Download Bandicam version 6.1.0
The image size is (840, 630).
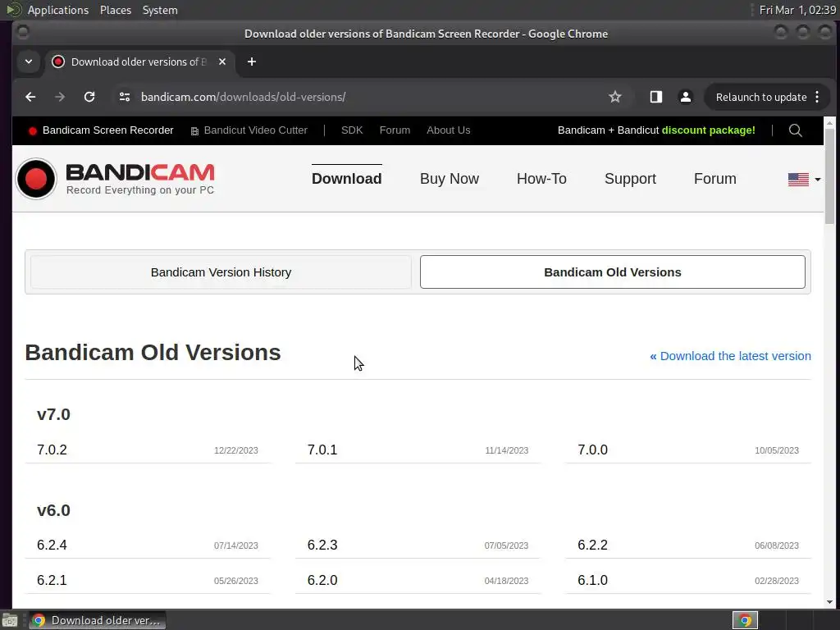(x=592, y=580)
